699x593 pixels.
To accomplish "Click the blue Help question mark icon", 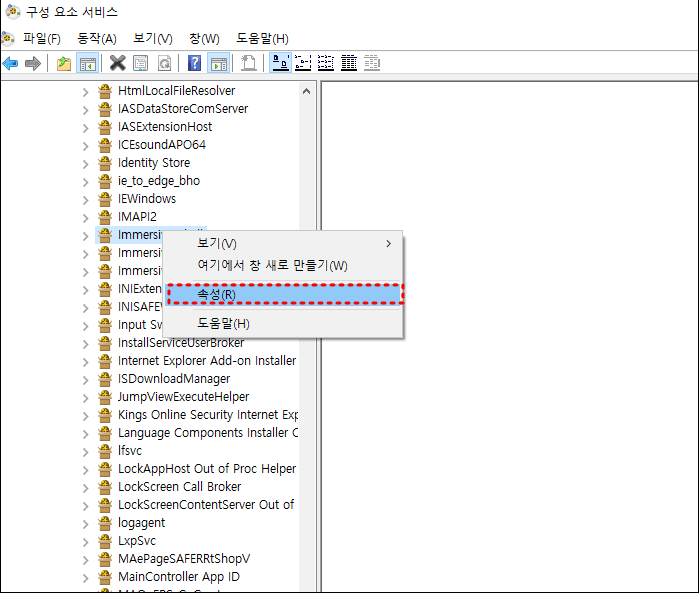I will (194, 63).
